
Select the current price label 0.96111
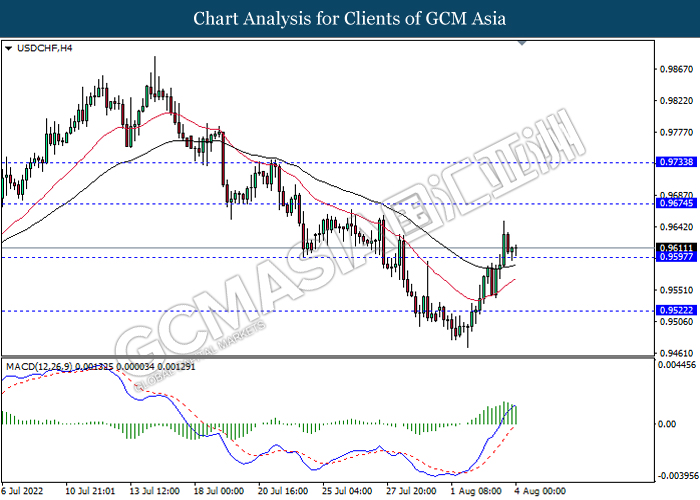point(676,248)
